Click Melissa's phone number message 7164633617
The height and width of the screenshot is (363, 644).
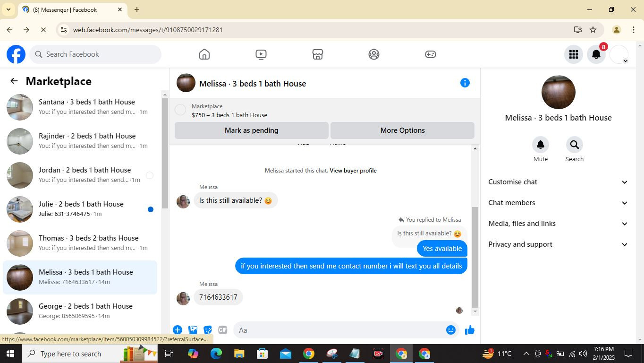tap(218, 297)
